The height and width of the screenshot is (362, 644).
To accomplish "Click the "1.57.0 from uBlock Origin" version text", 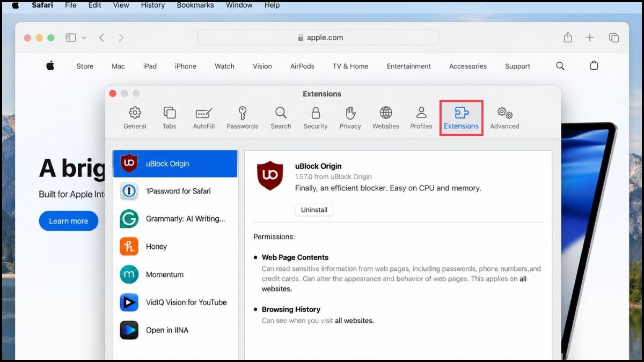I will (x=333, y=177).
